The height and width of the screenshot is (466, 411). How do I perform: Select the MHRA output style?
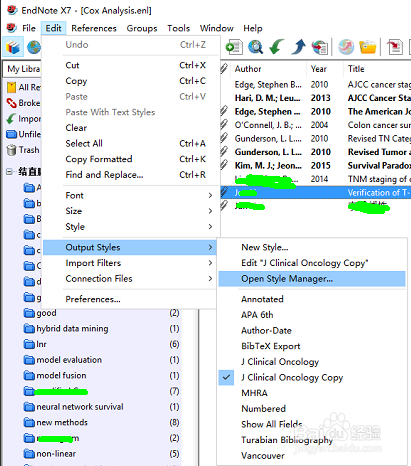(312, 393)
